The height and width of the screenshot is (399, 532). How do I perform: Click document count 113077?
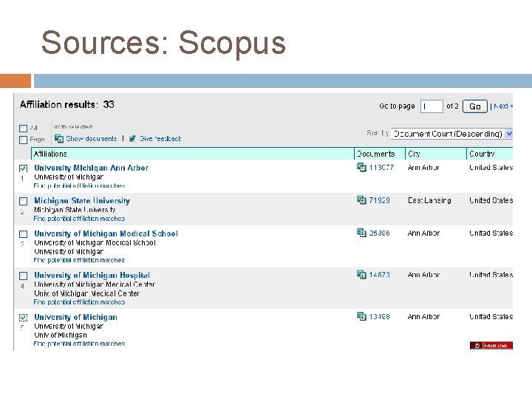(x=381, y=167)
